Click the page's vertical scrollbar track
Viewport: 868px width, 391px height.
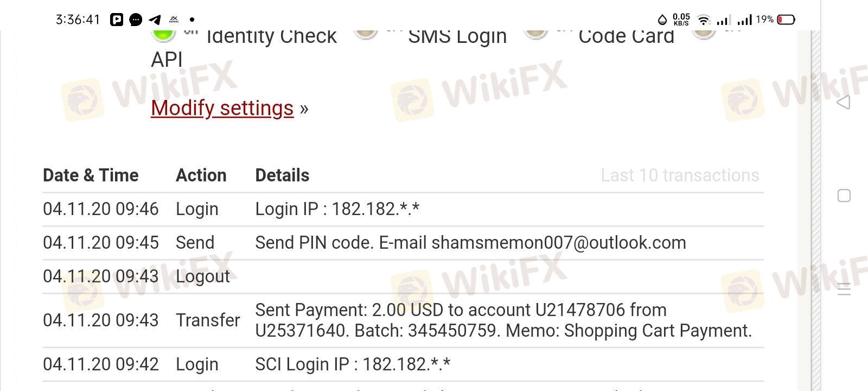tap(816, 217)
